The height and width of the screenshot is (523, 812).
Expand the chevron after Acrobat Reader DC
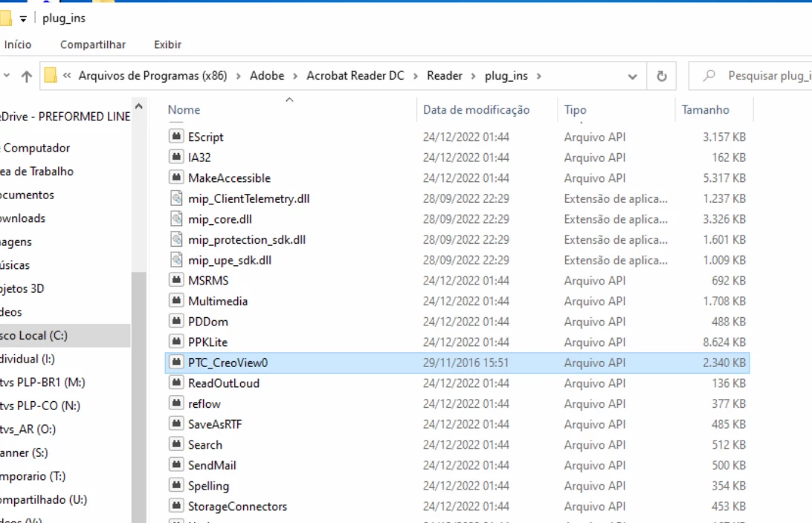click(x=416, y=76)
